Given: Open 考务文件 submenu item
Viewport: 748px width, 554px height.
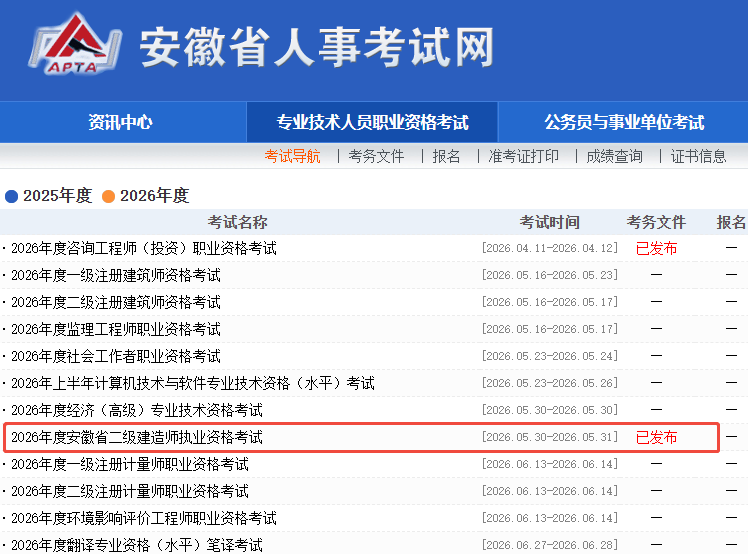Looking at the screenshot, I should click(376, 156).
